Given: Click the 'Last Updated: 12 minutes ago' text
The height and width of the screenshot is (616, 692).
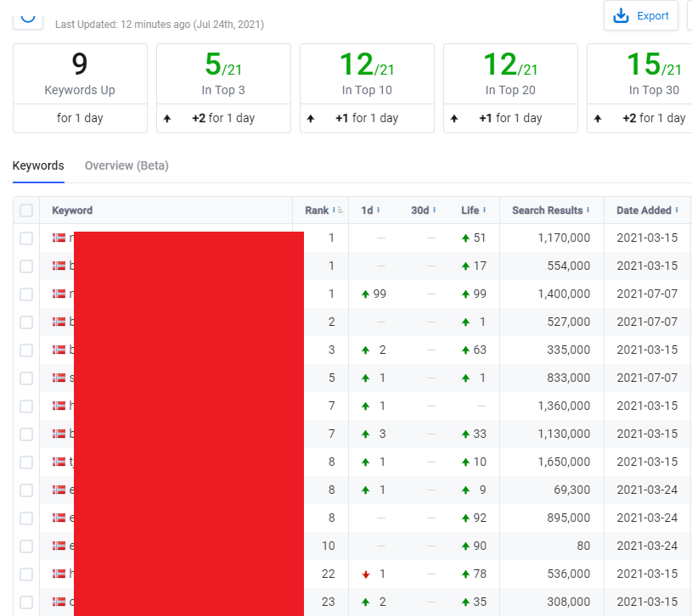Looking at the screenshot, I should point(122,25).
